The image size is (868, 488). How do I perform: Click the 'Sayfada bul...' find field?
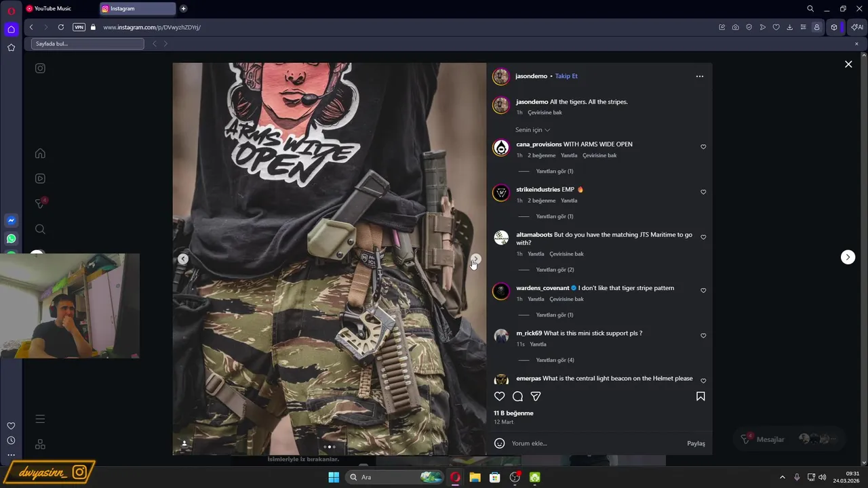[87, 44]
